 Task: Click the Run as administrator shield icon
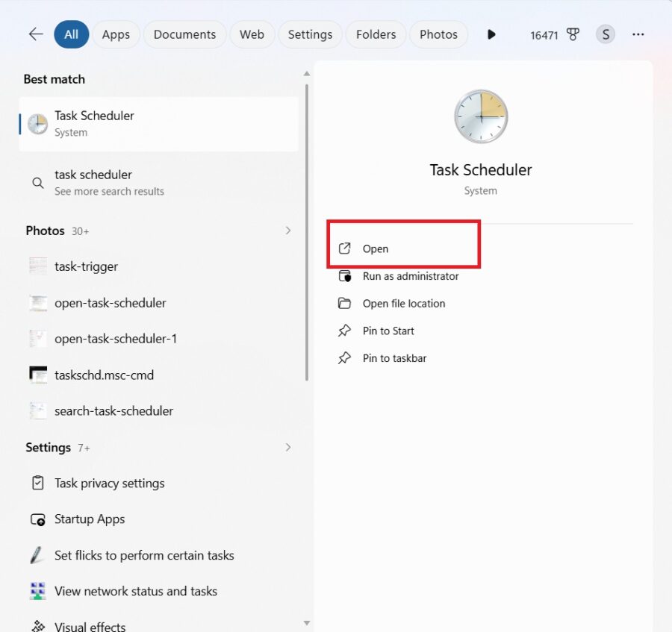[x=344, y=276]
